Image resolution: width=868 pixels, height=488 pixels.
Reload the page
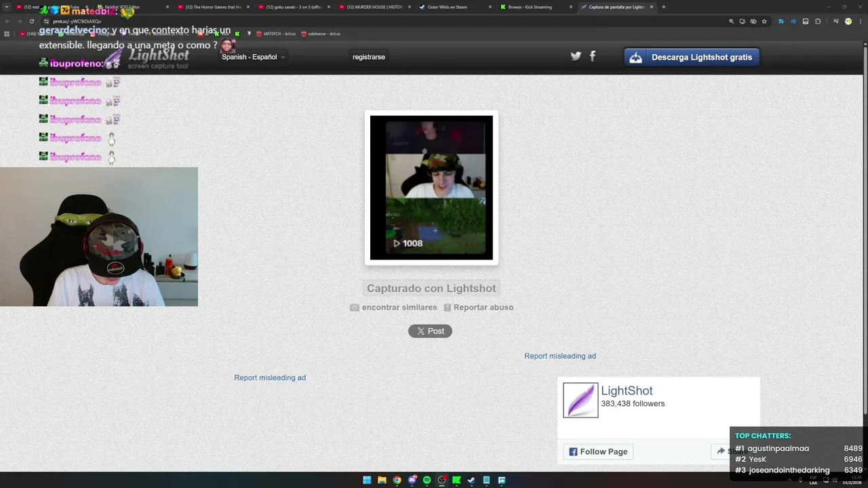31,21
